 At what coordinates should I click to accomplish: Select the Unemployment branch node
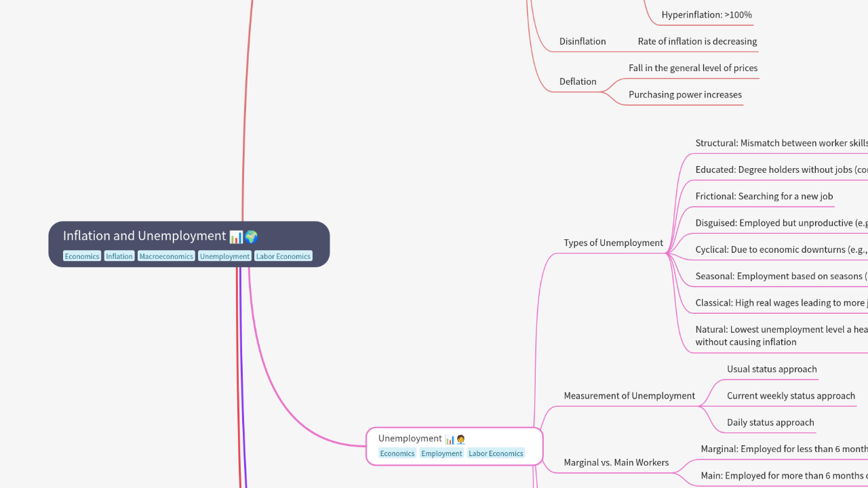pos(454,446)
